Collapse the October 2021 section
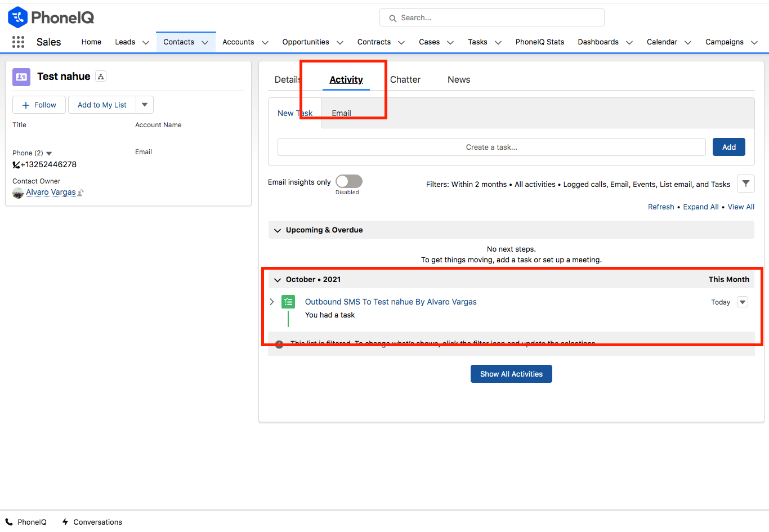This screenshot has height=532, width=769. 277,280
